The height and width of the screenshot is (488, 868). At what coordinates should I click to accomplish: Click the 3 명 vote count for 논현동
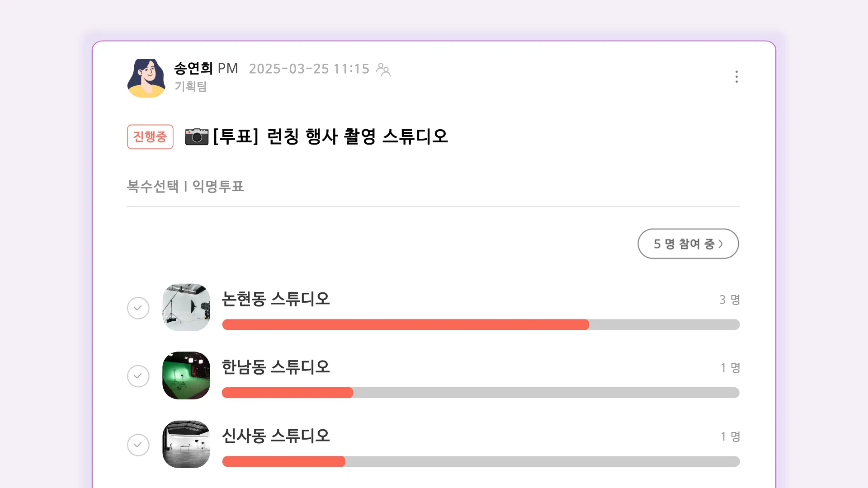729,300
